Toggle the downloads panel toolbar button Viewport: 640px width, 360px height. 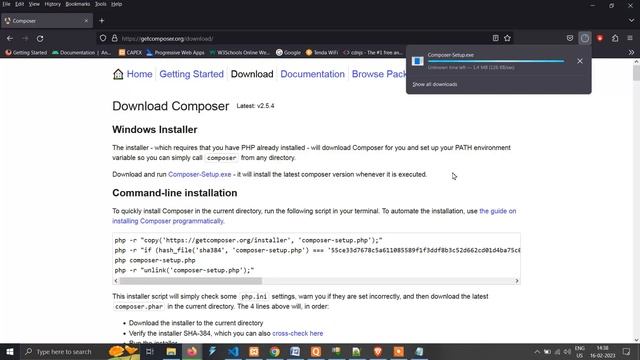tap(585, 38)
